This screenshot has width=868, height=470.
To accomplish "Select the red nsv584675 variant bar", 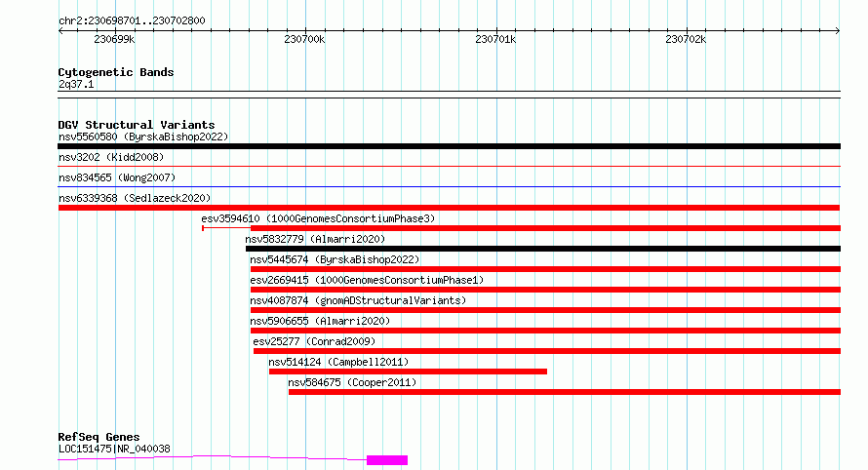I will coord(565,392).
